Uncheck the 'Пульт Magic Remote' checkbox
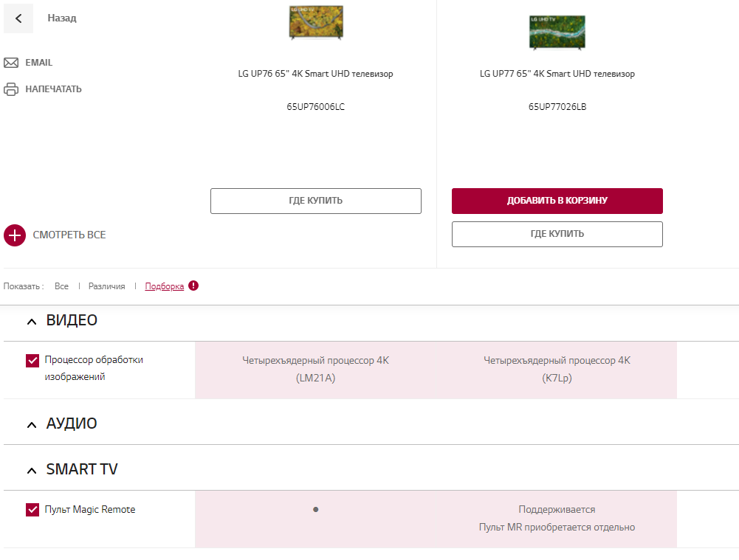This screenshot has width=739, height=560. (32, 510)
